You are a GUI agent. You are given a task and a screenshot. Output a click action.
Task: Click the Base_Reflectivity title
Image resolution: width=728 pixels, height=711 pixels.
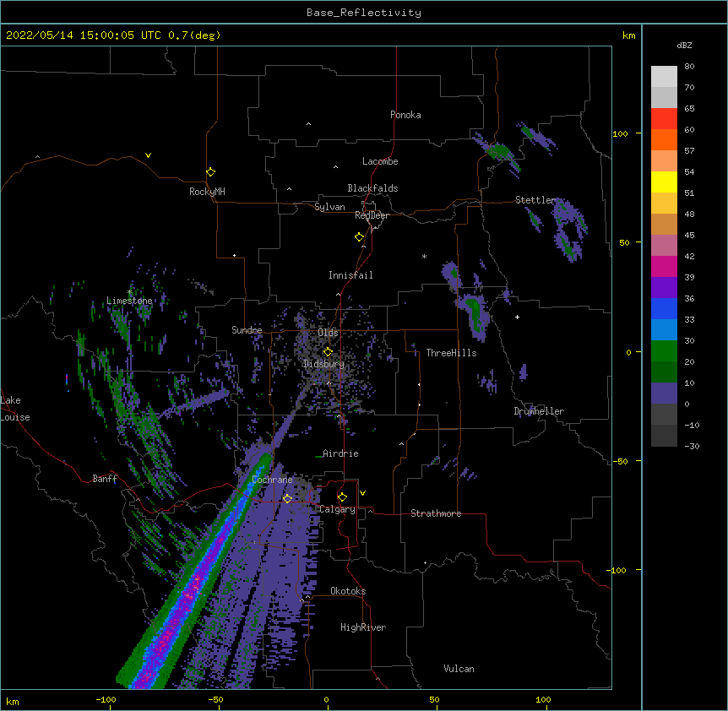click(x=364, y=13)
